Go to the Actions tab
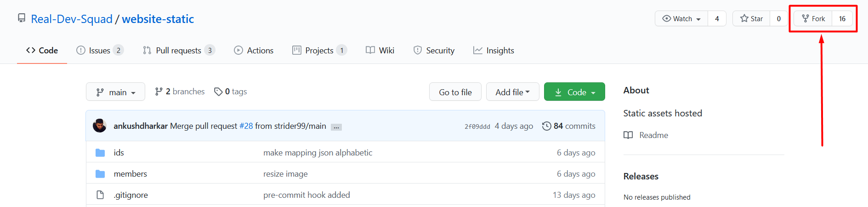 tap(254, 51)
